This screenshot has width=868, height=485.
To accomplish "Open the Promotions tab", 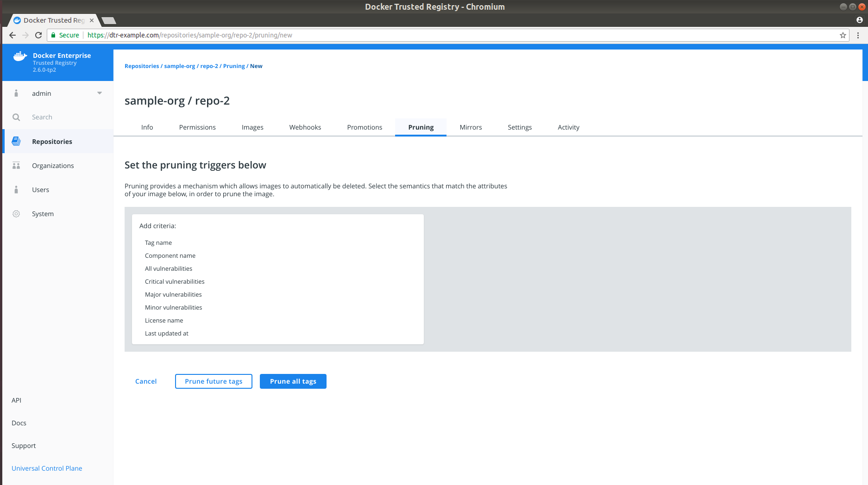I will (x=365, y=127).
